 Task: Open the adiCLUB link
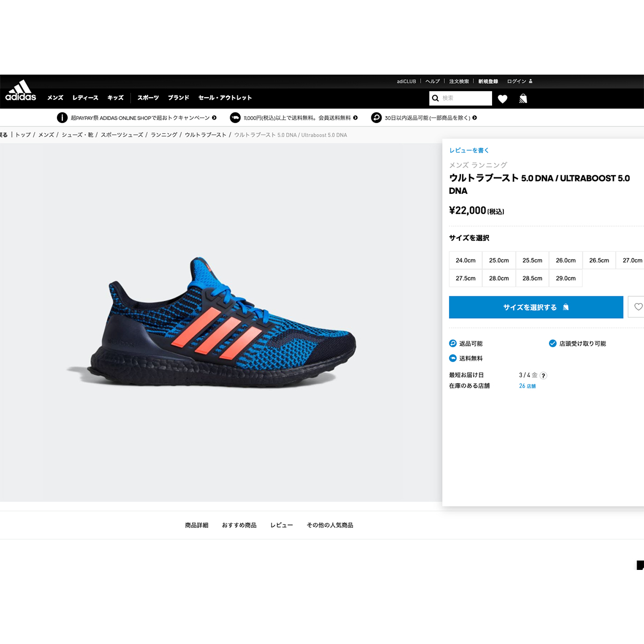pos(406,82)
